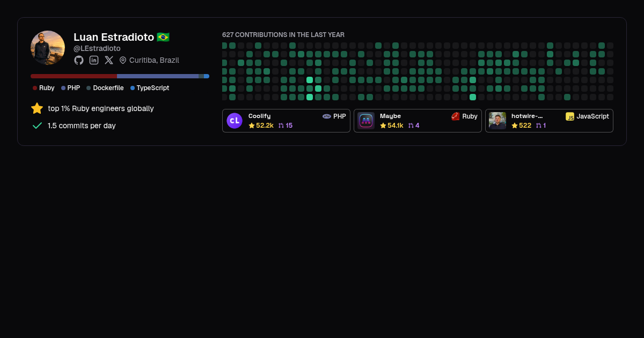Click the name Luan Estradioto
Screen dimensions: 644x338
click(x=114, y=37)
